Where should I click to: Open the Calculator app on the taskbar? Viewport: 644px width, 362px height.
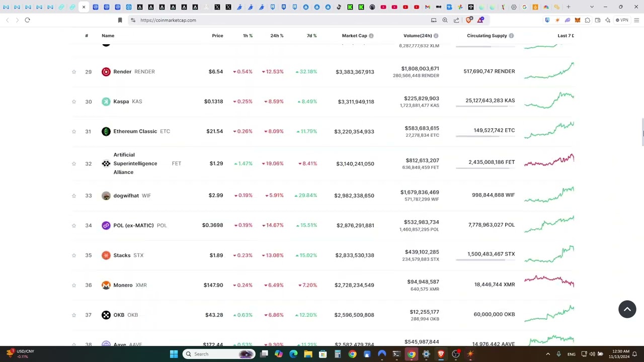click(x=338, y=354)
